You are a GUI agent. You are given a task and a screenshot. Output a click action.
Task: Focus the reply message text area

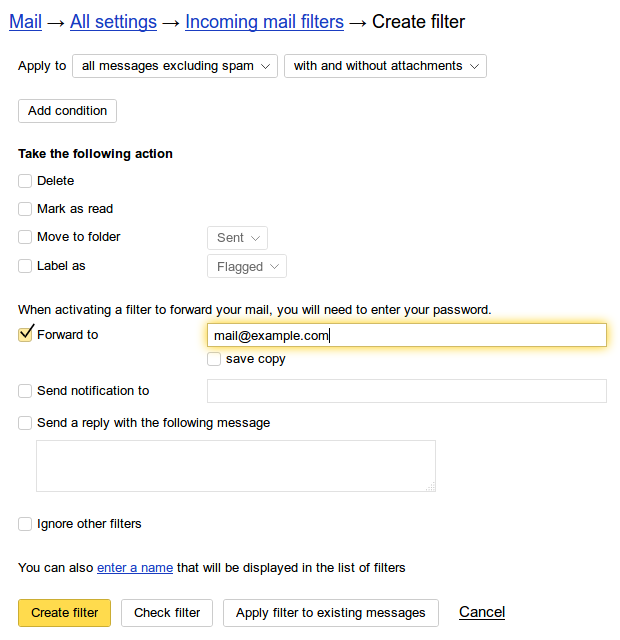coord(236,466)
